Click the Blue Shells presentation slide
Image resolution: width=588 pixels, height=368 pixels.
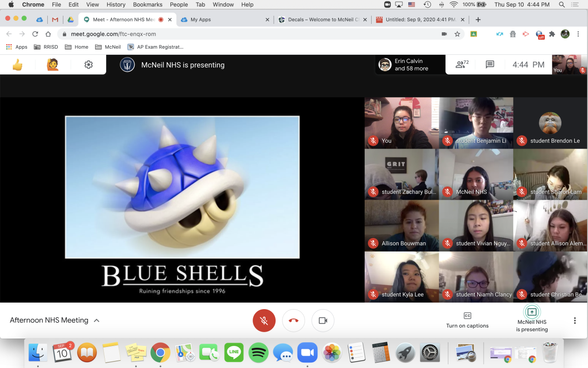[182, 199]
